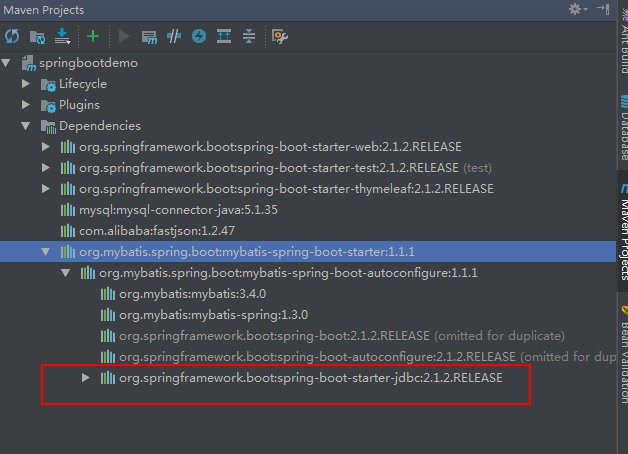
Task: Click Download Sources and Documentation icon
Action: coord(62,36)
